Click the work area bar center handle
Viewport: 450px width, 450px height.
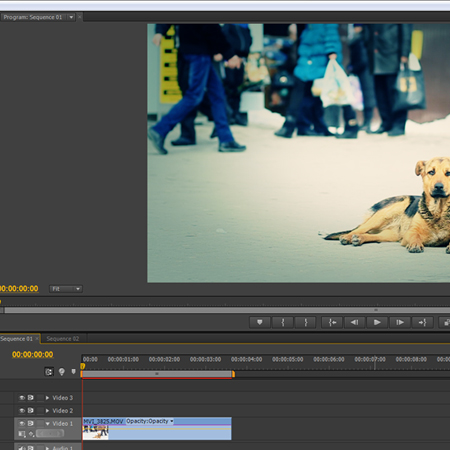click(157, 374)
